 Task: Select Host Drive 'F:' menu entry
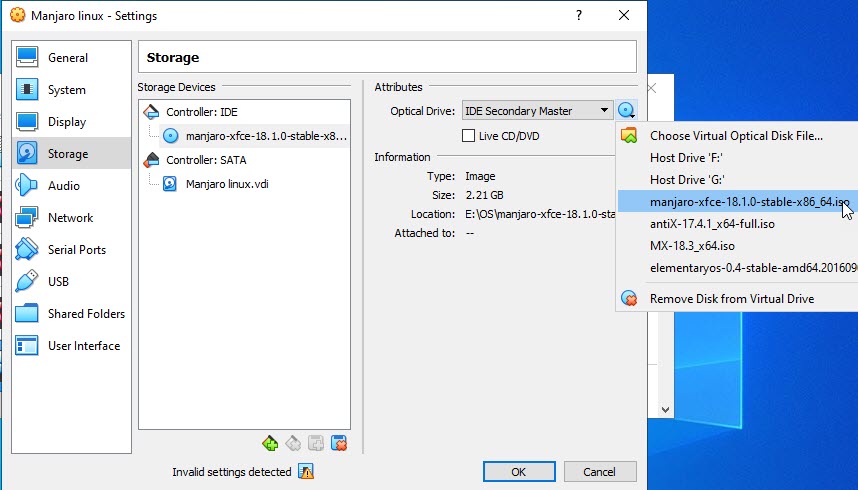point(737,158)
